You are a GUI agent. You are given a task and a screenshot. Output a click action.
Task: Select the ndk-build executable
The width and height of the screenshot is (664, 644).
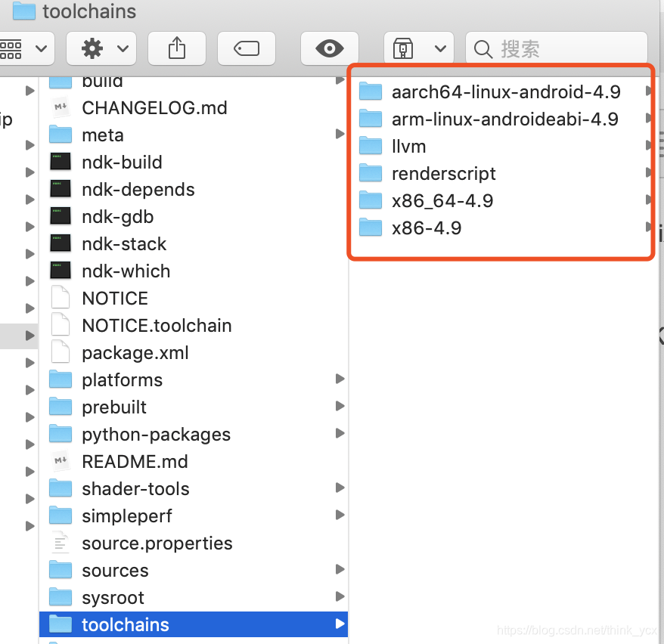[194, 162]
